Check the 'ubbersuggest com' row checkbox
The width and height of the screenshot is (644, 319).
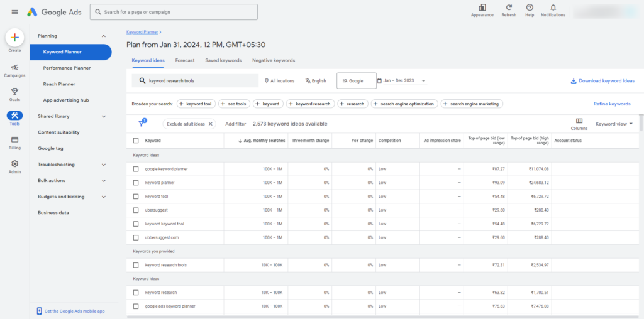[x=136, y=237]
